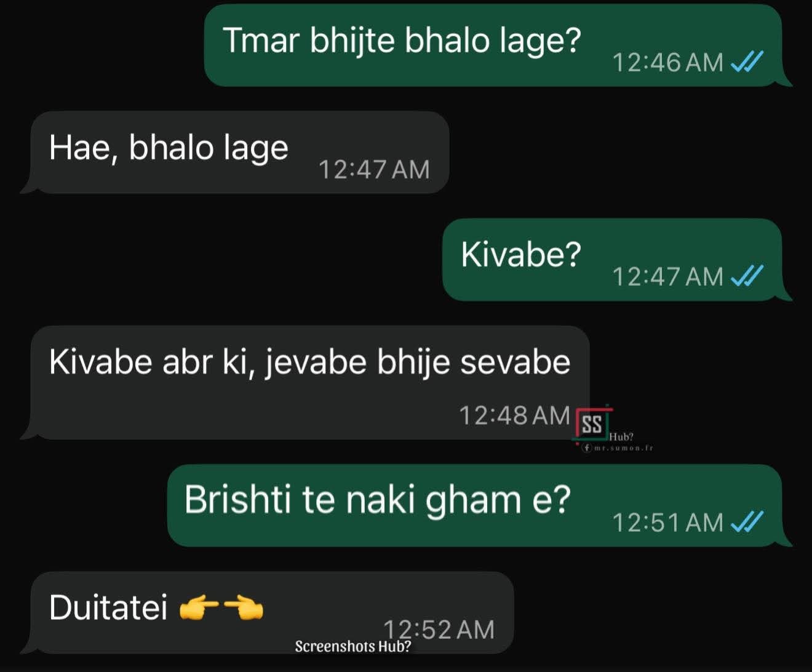Click blue double ticks beside Kivabe message
Viewport: 812px width, 672px height.
746,276
